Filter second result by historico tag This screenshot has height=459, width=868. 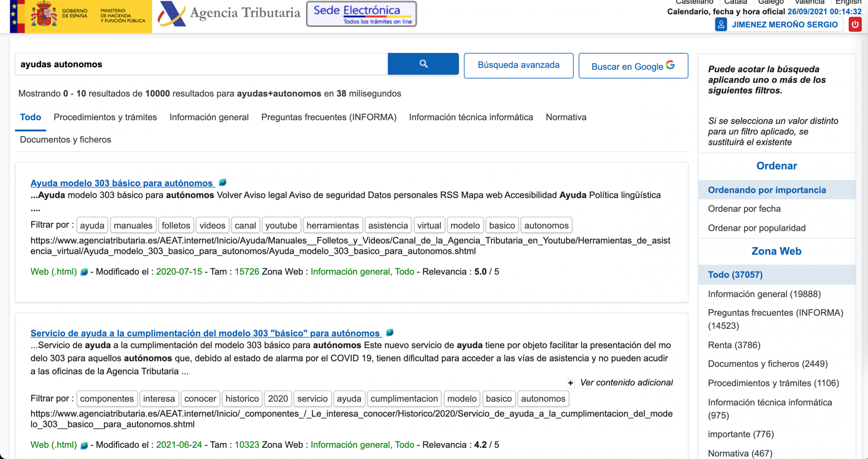pos(242,399)
